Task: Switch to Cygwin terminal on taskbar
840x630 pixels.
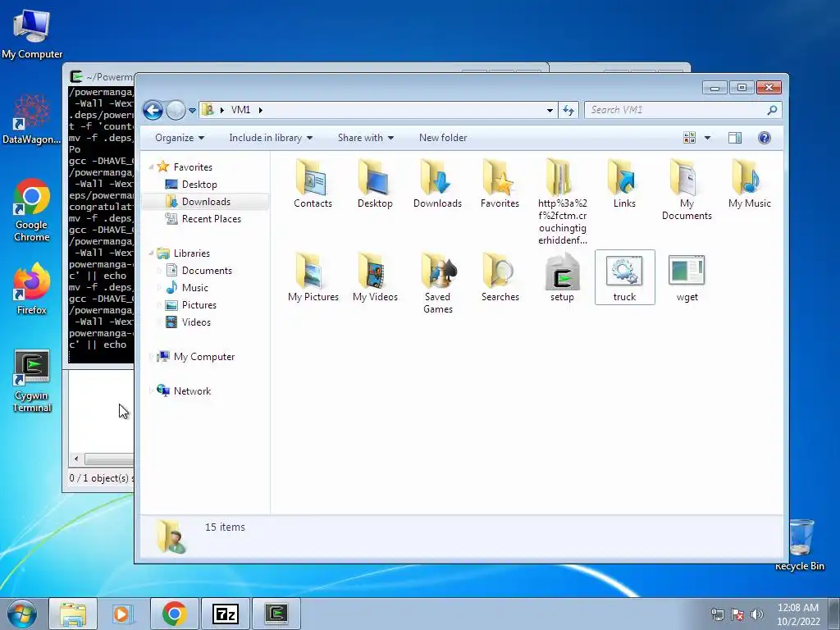Action: pos(276,614)
